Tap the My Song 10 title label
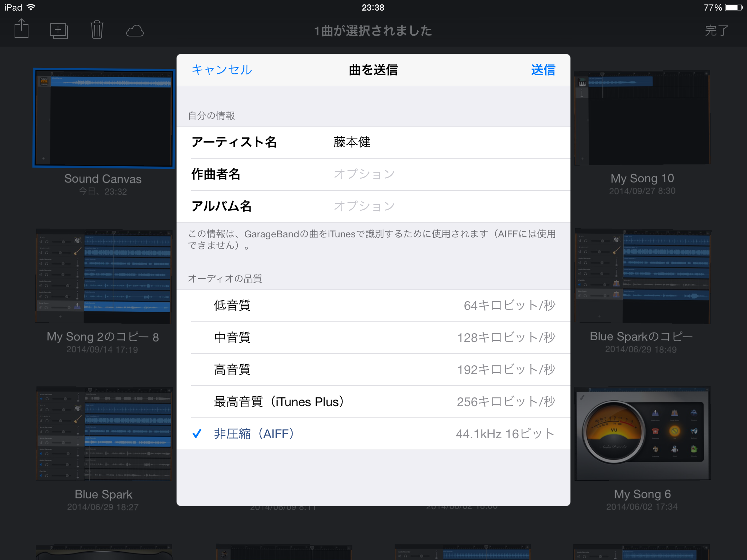Viewport: 747px width, 560px height. pos(642,179)
